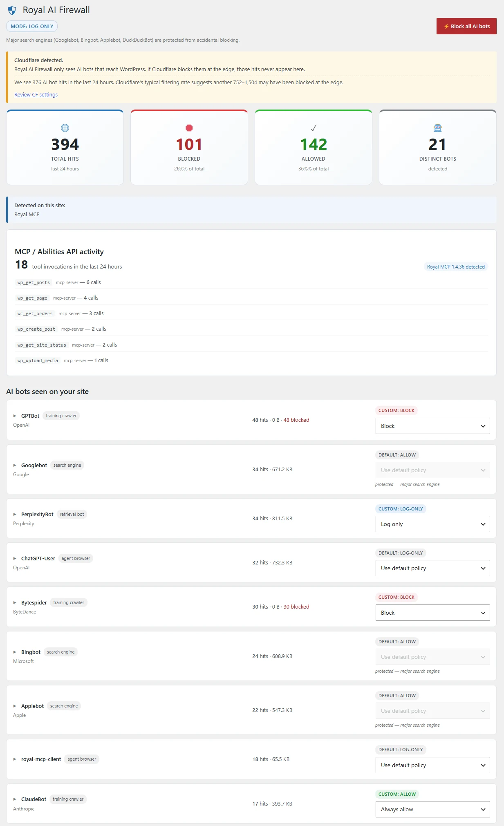This screenshot has height=826, width=504.
Task: Click the 142 Allowed stat card
Action: coord(314,147)
